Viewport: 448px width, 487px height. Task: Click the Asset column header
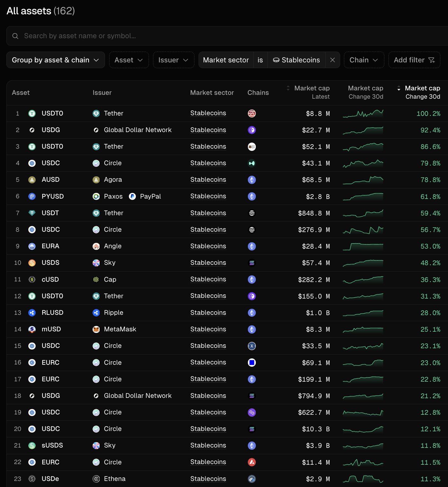21,93
